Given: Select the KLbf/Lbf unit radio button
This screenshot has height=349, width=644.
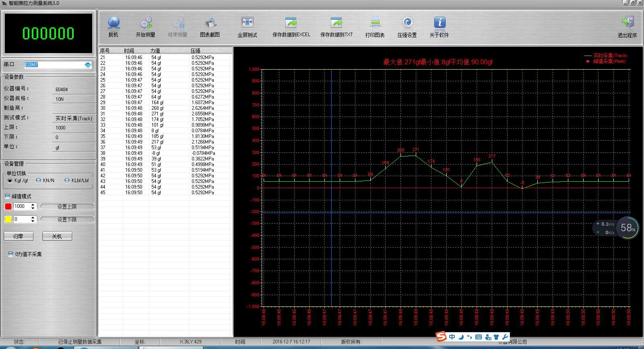Looking at the screenshot, I should click(67, 181).
